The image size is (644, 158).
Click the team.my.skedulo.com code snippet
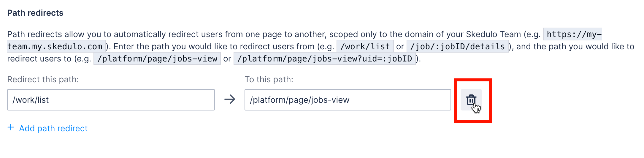[55, 47]
